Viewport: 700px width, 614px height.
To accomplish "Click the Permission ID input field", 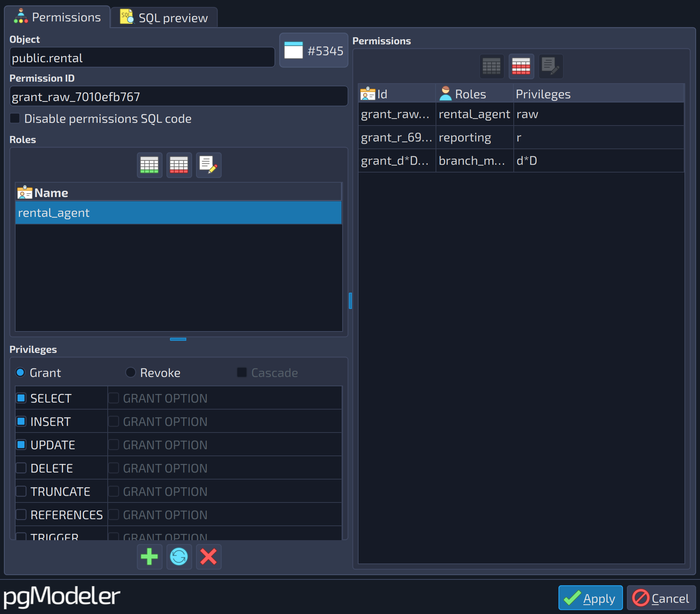I will click(x=178, y=96).
